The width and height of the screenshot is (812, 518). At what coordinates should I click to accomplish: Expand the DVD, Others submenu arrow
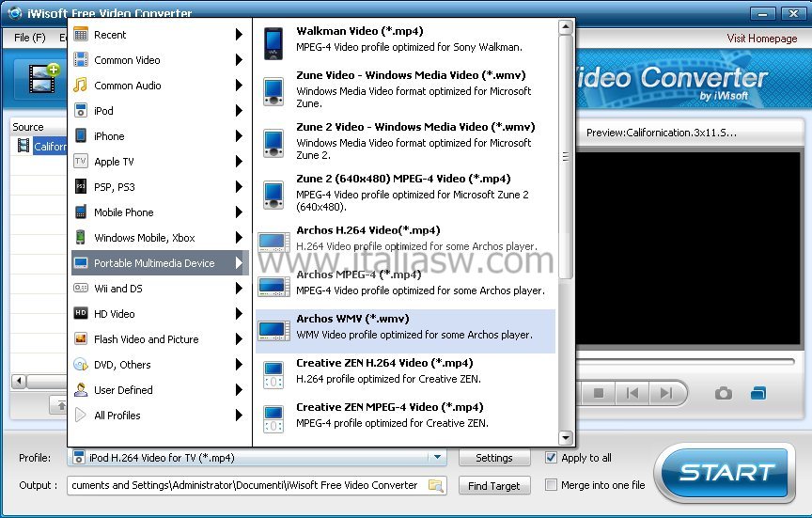click(x=239, y=365)
